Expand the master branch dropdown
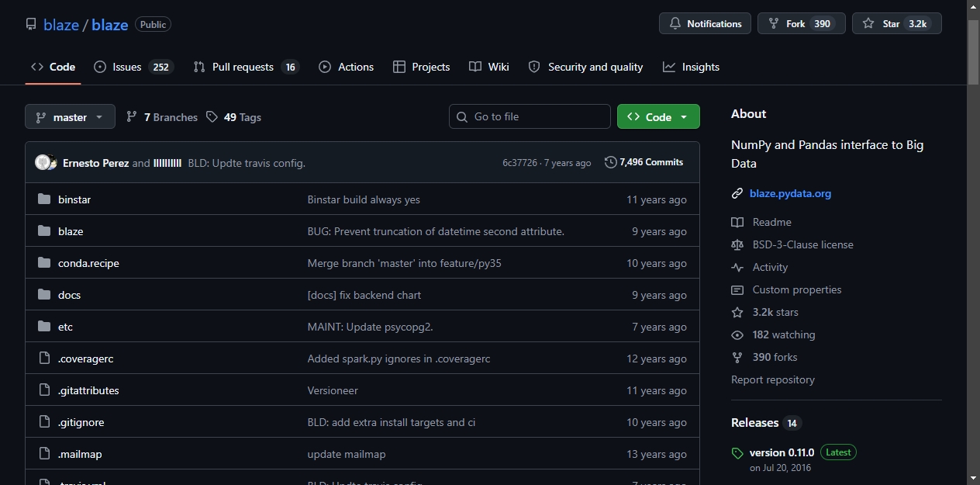980x485 pixels. click(x=70, y=117)
